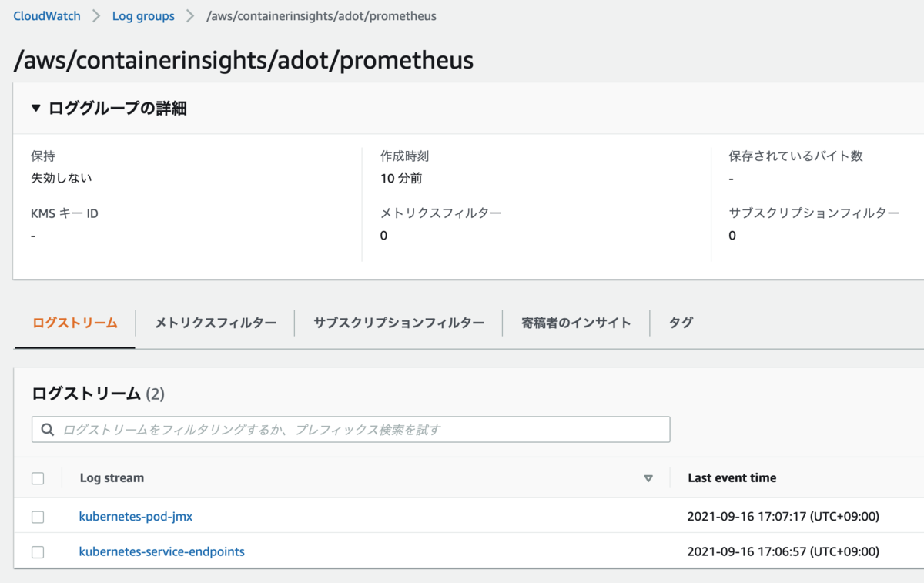Open the kubernetes-pod-jmx log stream
Viewport: 924px width, 583px height.
point(136,517)
